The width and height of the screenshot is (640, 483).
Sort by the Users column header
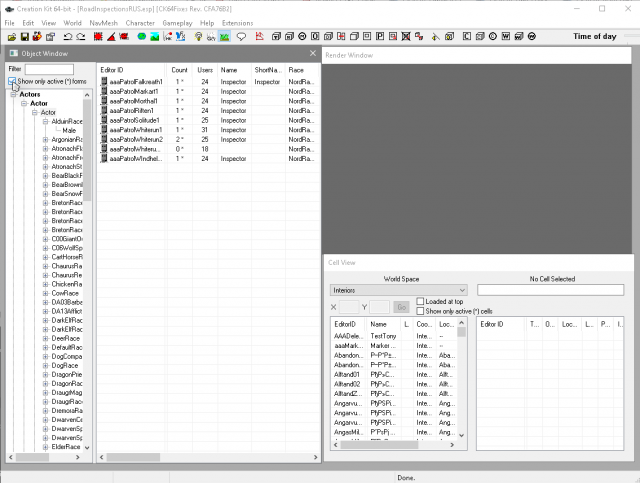point(204,71)
